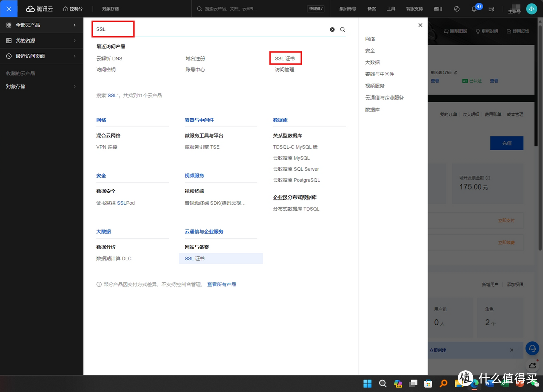The width and height of the screenshot is (543, 392).
Task: Open the orange magnifier app on taskbar
Action: [x=443, y=383]
